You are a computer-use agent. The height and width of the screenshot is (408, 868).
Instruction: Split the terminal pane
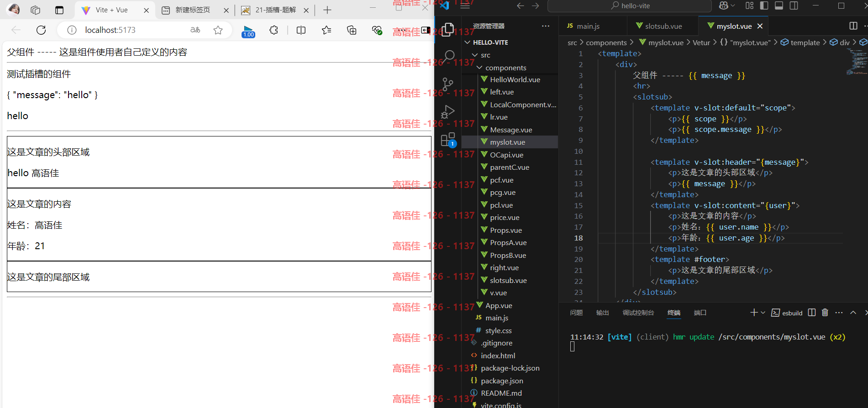(x=811, y=313)
